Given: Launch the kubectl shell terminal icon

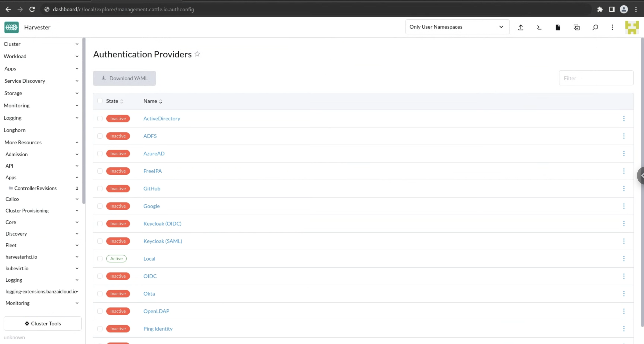Looking at the screenshot, I should pos(539,28).
